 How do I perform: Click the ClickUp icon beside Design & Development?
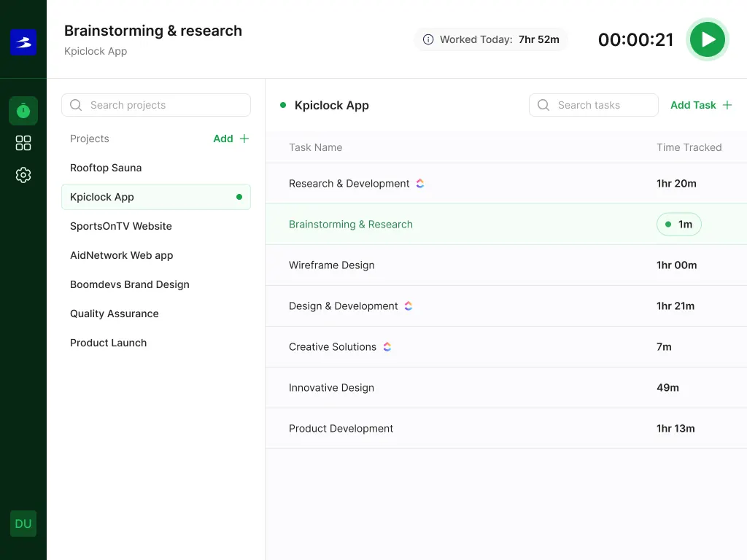point(409,306)
